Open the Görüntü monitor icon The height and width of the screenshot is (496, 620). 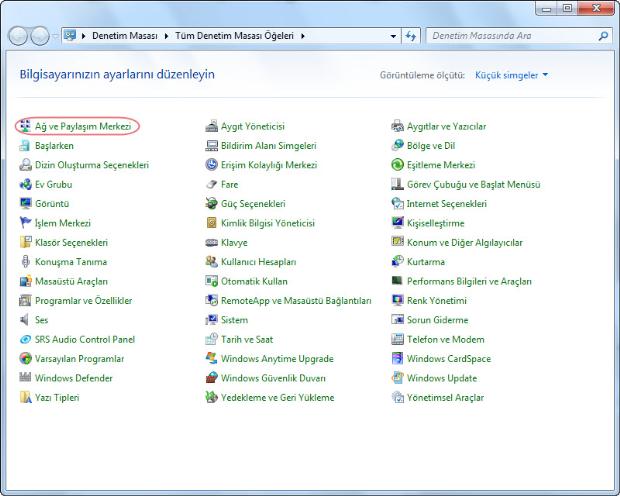click(x=25, y=204)
